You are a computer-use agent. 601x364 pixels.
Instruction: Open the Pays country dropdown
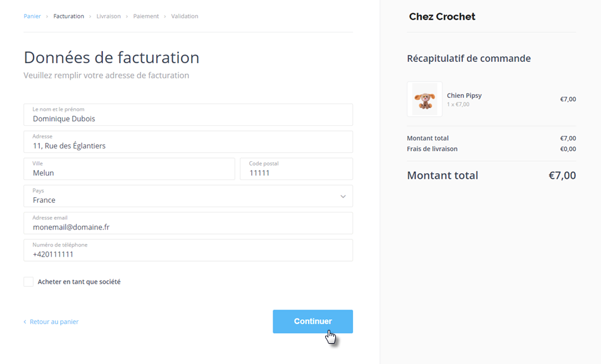pyautogui.click(x=188, y=196)
